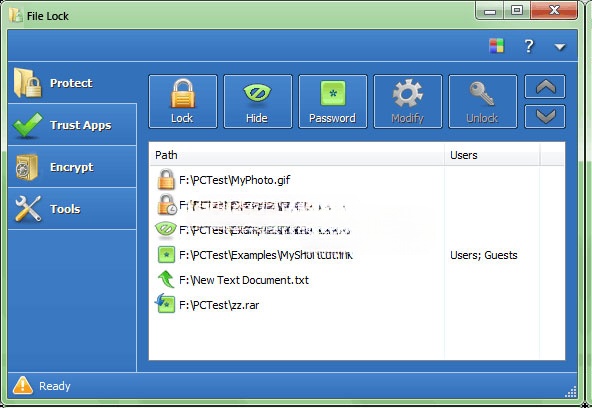Move item up with chevron button
Screen dimensions: 592x408
[x=545, y=86]
